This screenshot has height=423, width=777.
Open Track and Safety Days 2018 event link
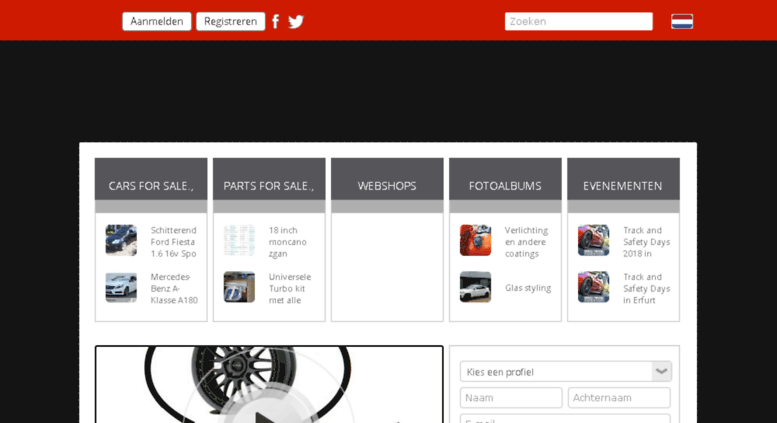click(x=646, y=242)
